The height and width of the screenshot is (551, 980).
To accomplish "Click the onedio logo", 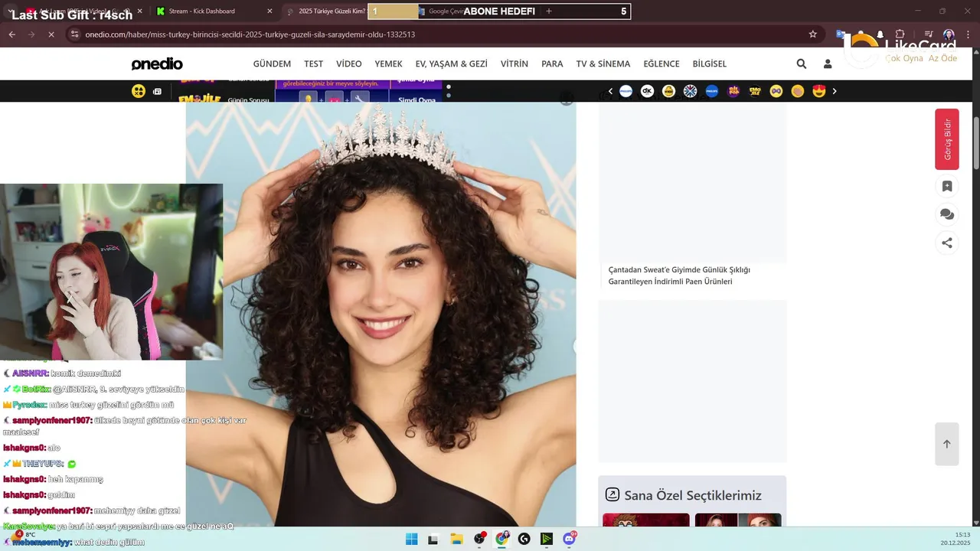I will [157, 64].
